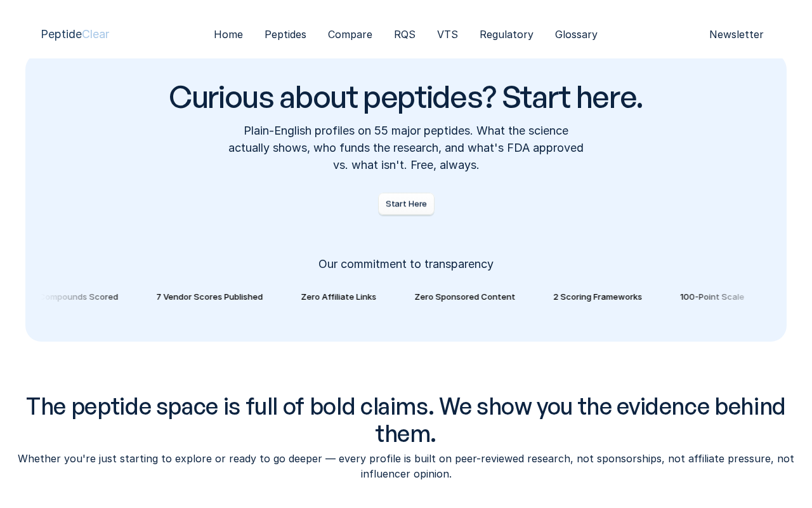Image resolution: width=812 pixels, height=508 pixels.
Task: Open the RQS page from navigation
Action: click(405, 34)
